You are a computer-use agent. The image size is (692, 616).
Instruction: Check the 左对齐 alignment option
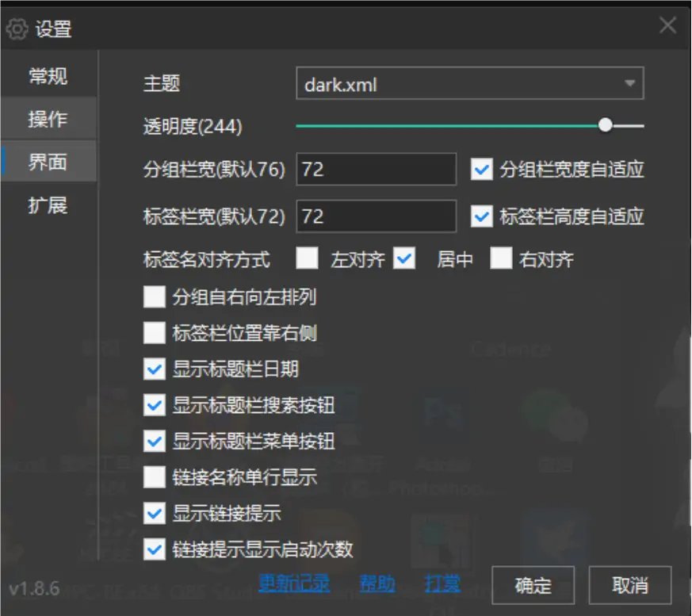(308, 258)
